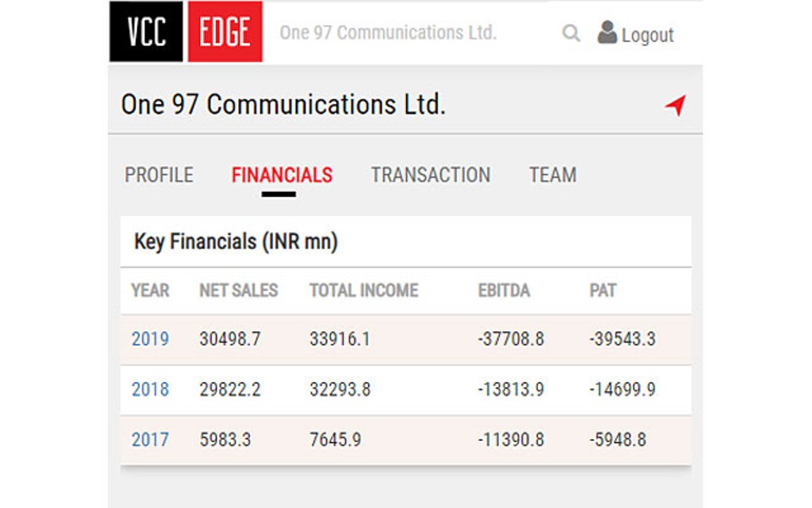Click the PAT column header
Image resolution: width=812 pixels, height=508 pixels.
pos(603,291)
